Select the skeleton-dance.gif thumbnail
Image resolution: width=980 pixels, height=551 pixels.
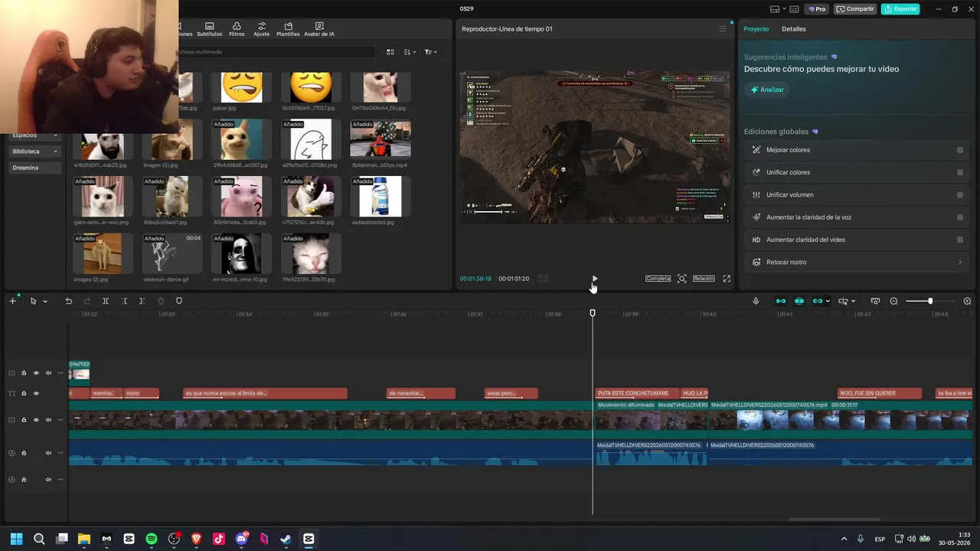point(171,253)
